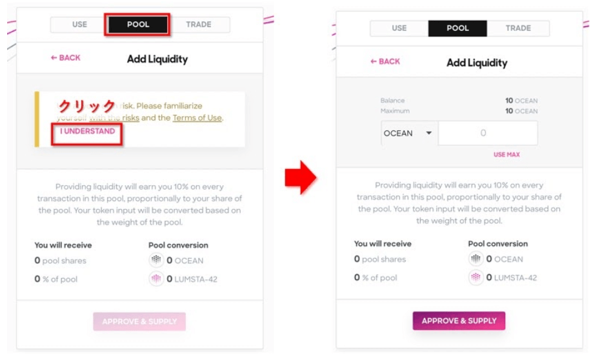Open the OCEAN token dropdown
The image size is (591, 364).
pos(409,133)
